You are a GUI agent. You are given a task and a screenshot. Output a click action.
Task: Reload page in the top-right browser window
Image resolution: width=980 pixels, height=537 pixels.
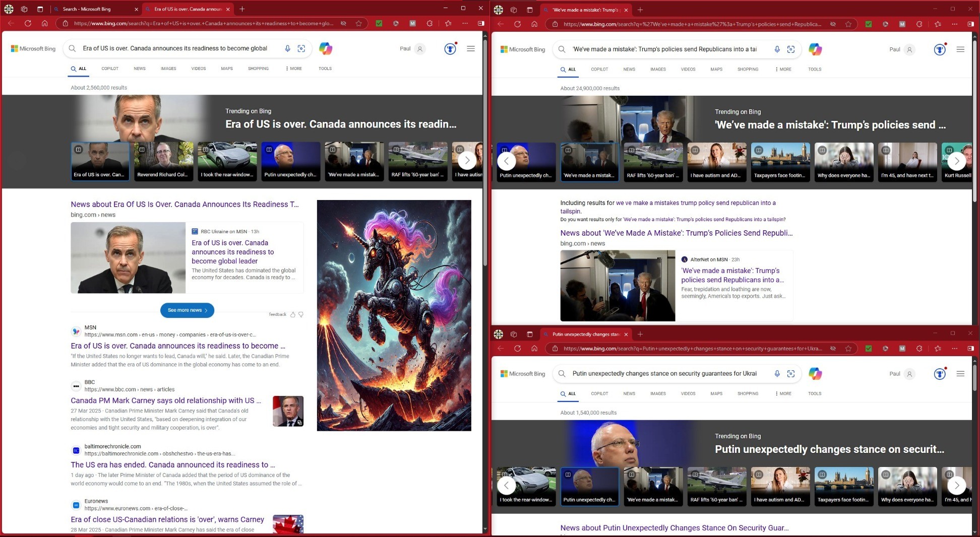pos(517,24)
